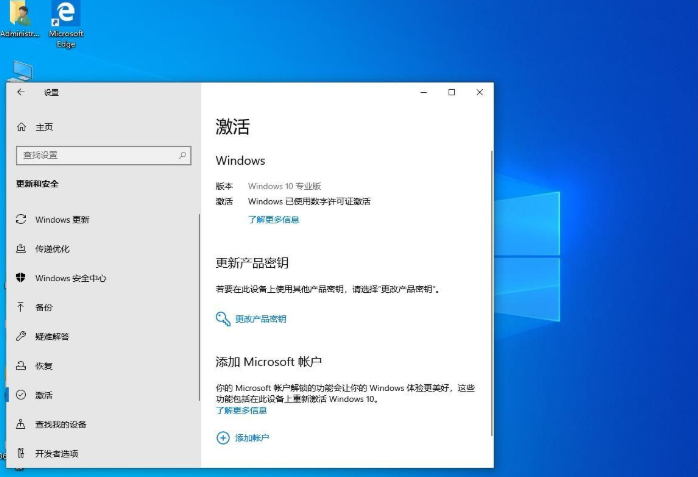Click the magnifier icon in search box
Screen dimensions: 698x477
point(183,155)
